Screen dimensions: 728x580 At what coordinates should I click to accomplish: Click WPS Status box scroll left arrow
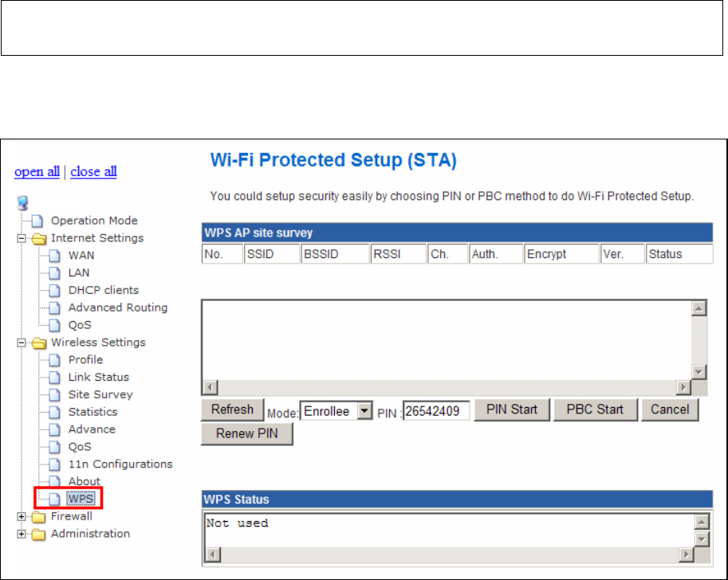(x=213, y=555)
